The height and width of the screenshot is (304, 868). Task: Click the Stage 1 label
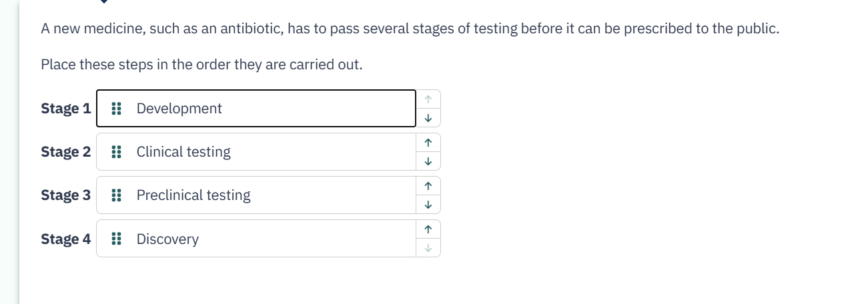tap(65, 109)
